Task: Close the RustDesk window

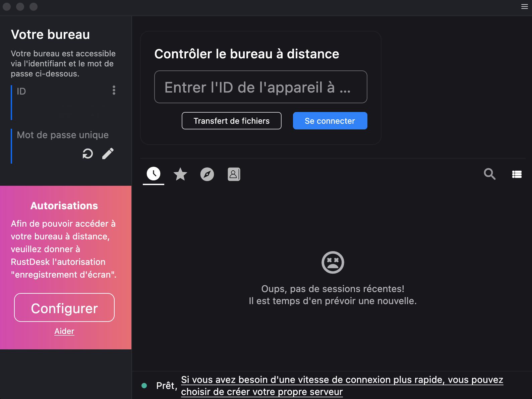Action: tap(7, 7)
